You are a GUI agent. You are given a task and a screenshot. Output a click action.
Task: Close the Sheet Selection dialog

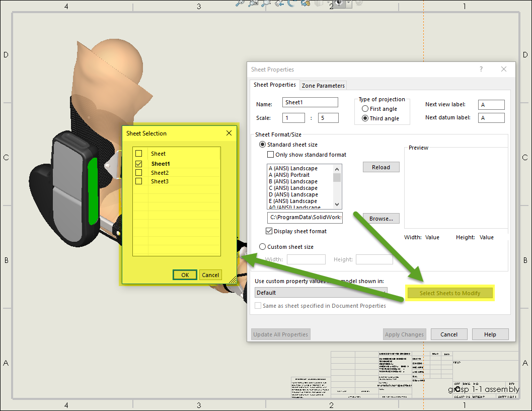tap(229, 133)
